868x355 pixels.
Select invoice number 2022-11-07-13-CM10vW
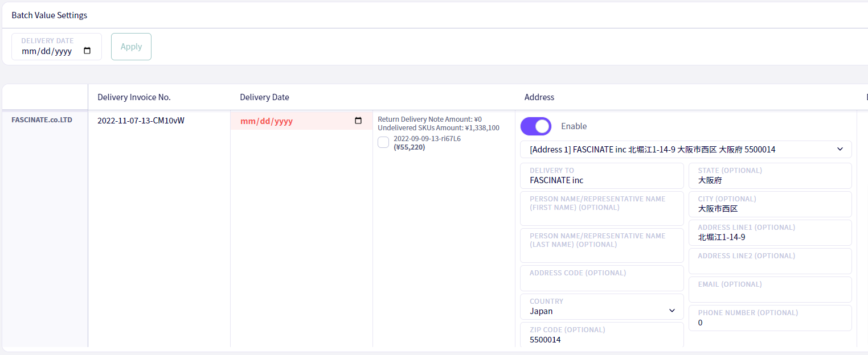[x=141, y=121]
